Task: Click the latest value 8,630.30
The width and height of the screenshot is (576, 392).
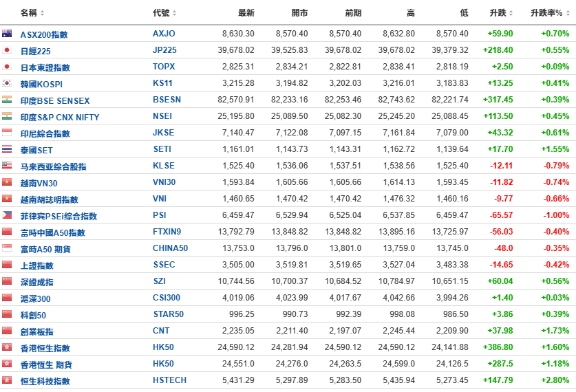Action: pyautogui.click(x=238, y=34)
